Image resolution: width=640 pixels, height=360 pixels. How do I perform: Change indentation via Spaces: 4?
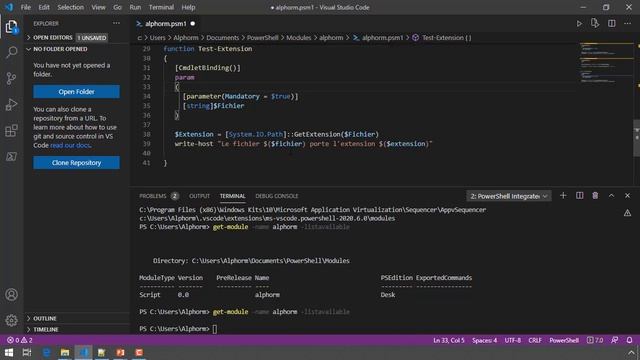(484, 340)
